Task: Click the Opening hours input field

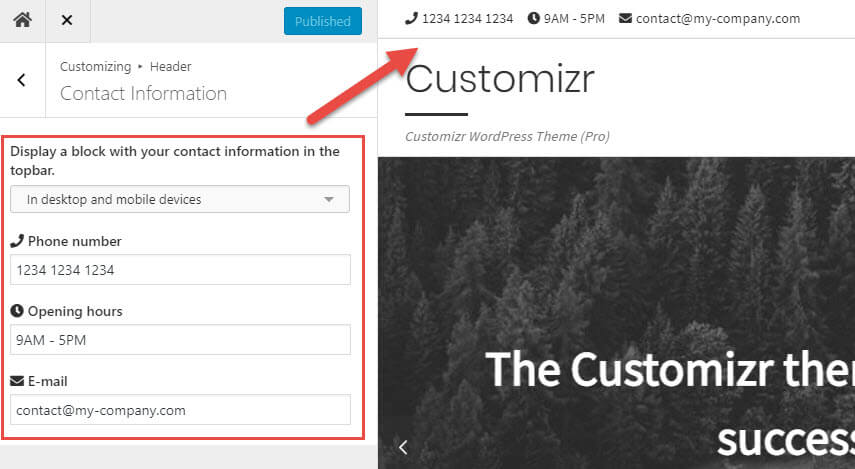Action: [x=180, y=340]
